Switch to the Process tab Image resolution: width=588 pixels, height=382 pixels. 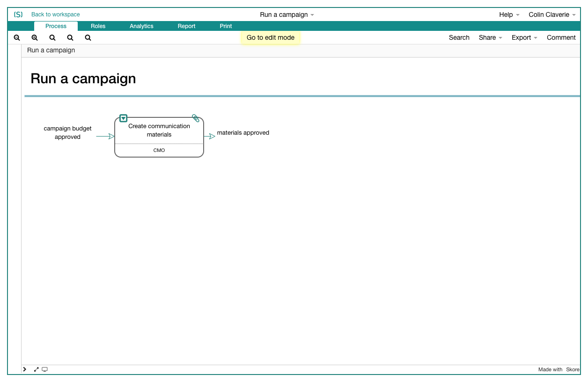pyautogui.click(x=56, y=26)
